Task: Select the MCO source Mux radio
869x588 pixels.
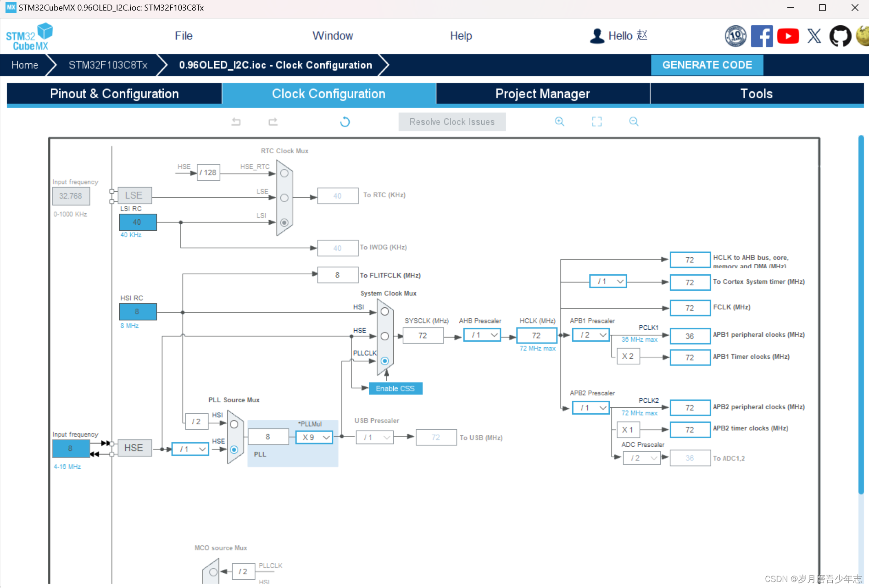Action: [213, 572]
